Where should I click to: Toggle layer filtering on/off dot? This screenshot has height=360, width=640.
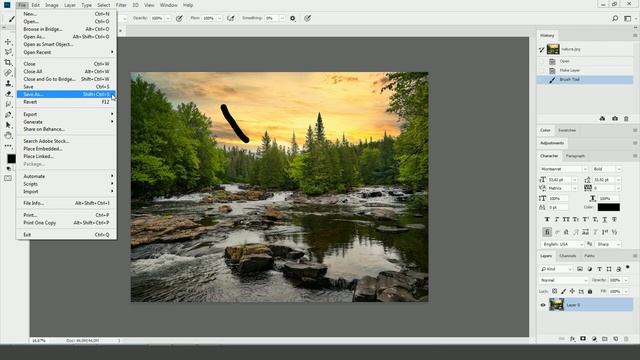tap(627, 268)
